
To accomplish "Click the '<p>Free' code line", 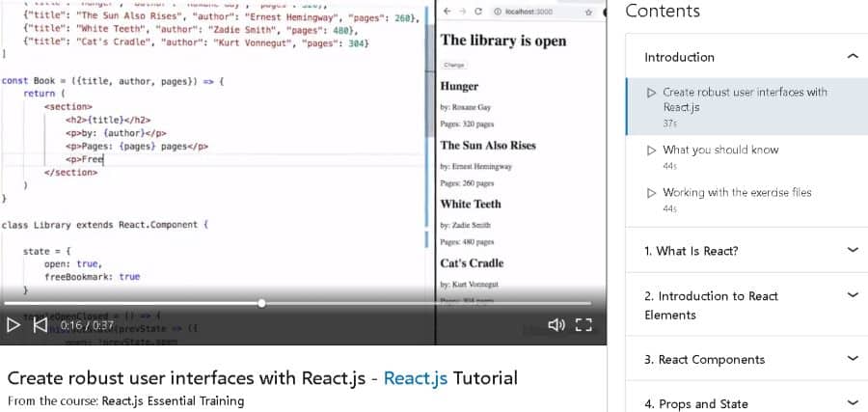I will [85, 159].
